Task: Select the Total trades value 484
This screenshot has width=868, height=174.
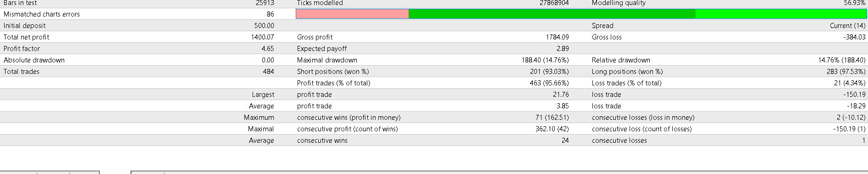Action: tap(268, 72)
